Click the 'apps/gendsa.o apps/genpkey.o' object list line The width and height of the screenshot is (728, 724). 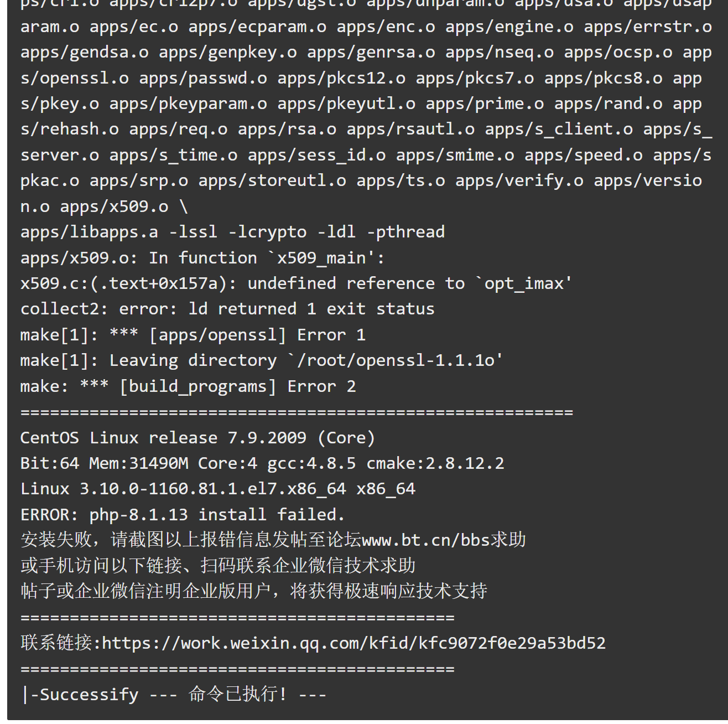(x=366, y=53)
